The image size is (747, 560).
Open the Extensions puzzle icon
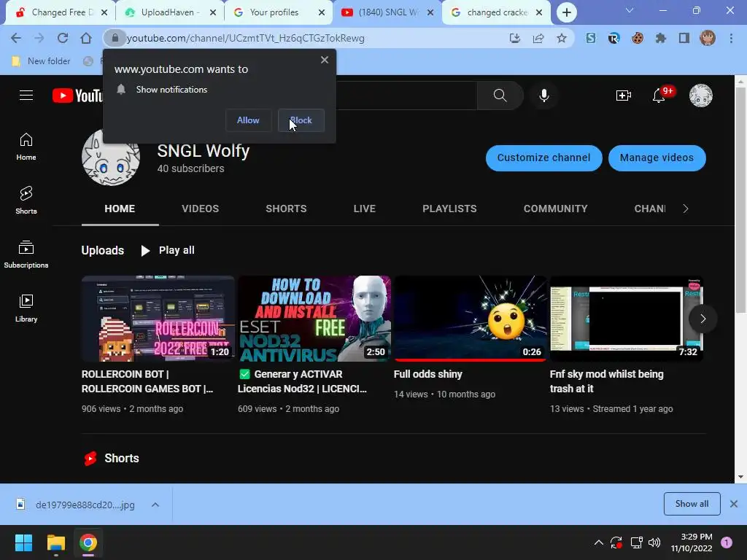(x=661, y=38)
